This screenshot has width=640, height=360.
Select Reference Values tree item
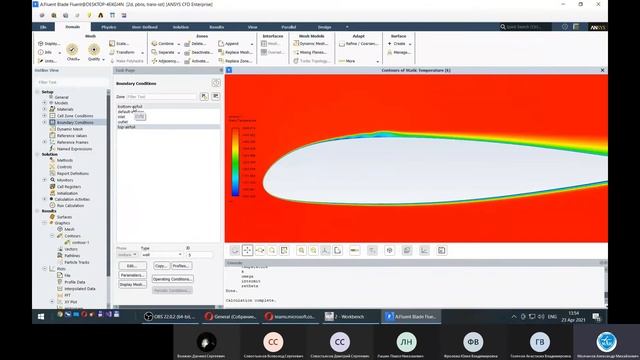(x=71, y=136)
